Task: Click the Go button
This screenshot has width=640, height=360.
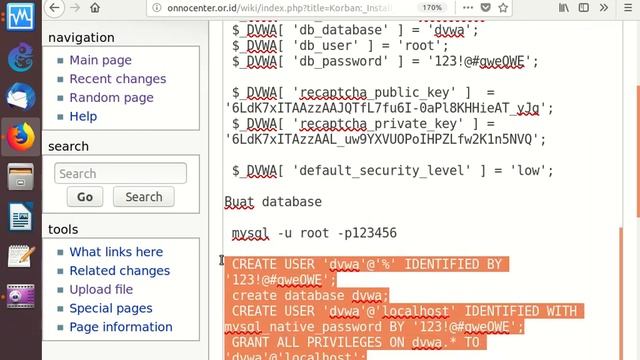Action: (85, 197)
